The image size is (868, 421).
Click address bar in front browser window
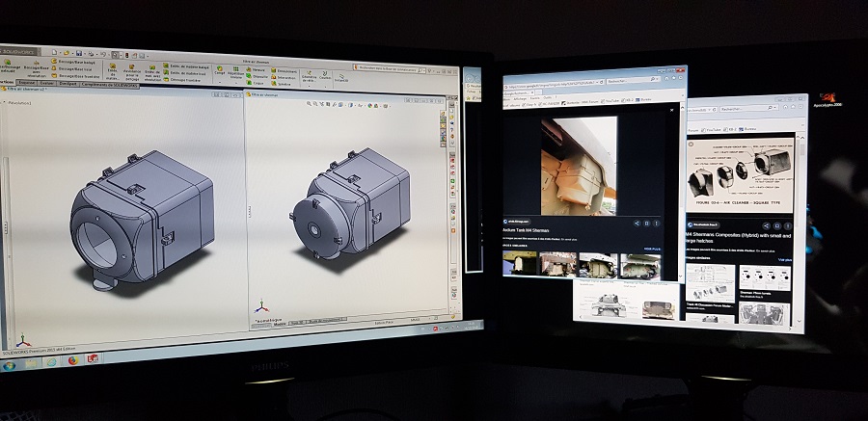(553, 85)
